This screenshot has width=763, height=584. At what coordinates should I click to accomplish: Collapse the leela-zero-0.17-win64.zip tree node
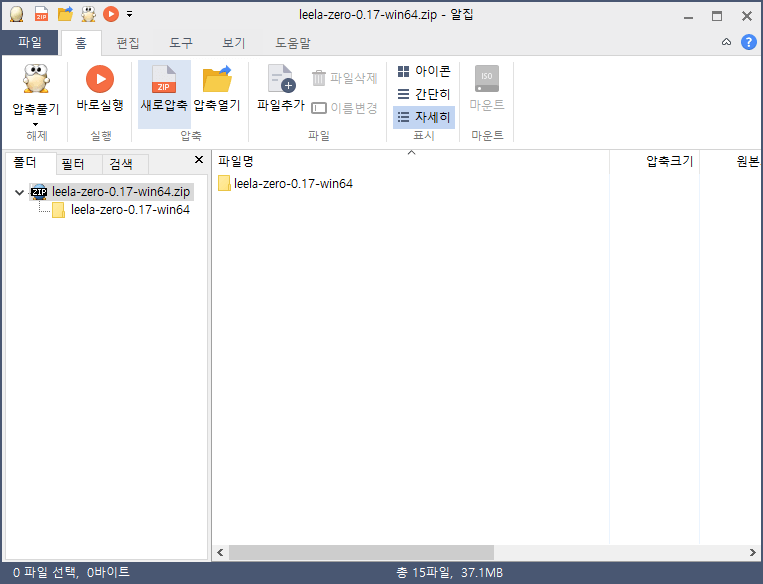pyautogui.click(x=19, y=192)
